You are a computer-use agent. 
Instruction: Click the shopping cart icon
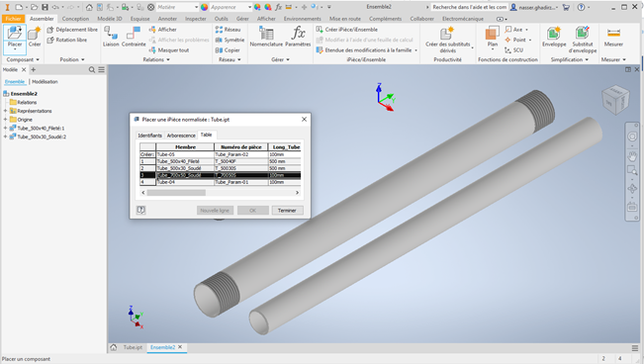(x=566, y=7)
